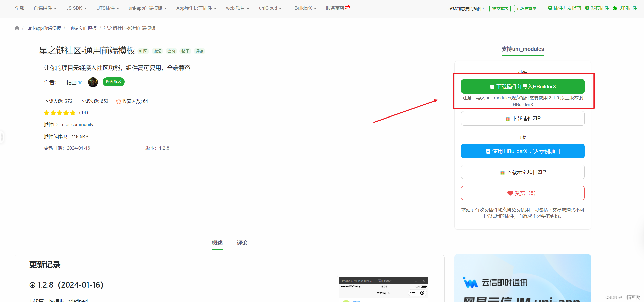Click the 提交需求 button
The image size is (644, 302).
(500, 8)
